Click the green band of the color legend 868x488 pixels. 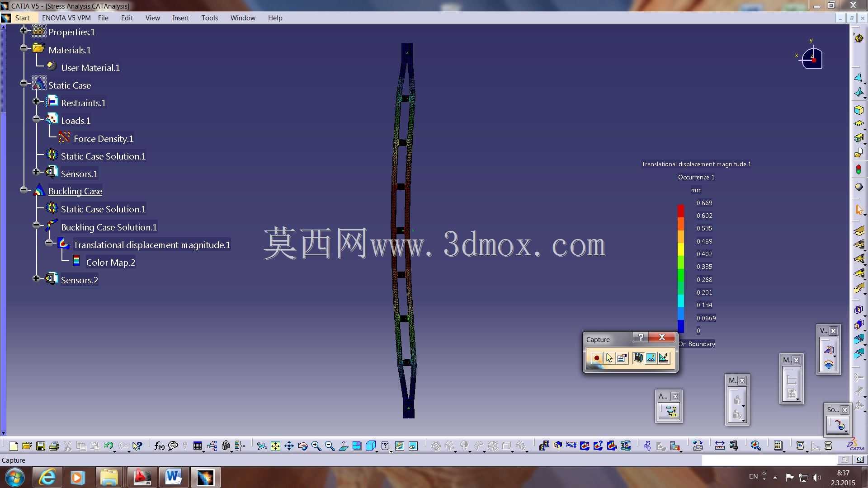coord(681,275)
